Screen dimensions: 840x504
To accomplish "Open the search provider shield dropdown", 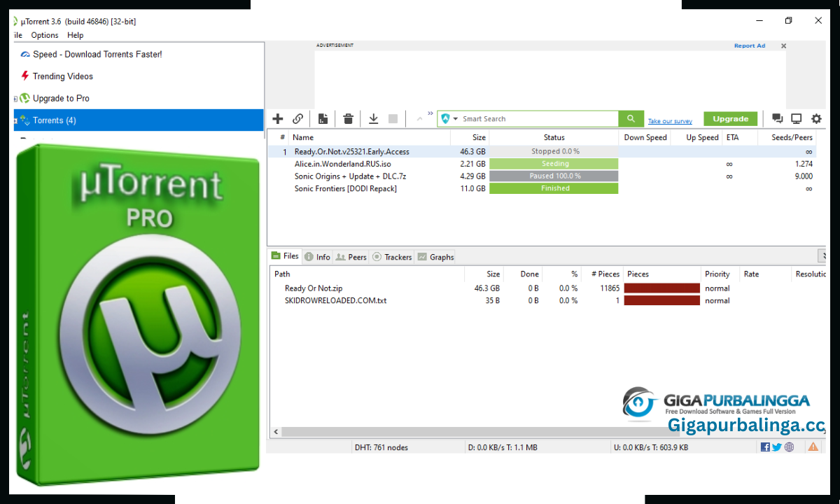I will [449, 119].
